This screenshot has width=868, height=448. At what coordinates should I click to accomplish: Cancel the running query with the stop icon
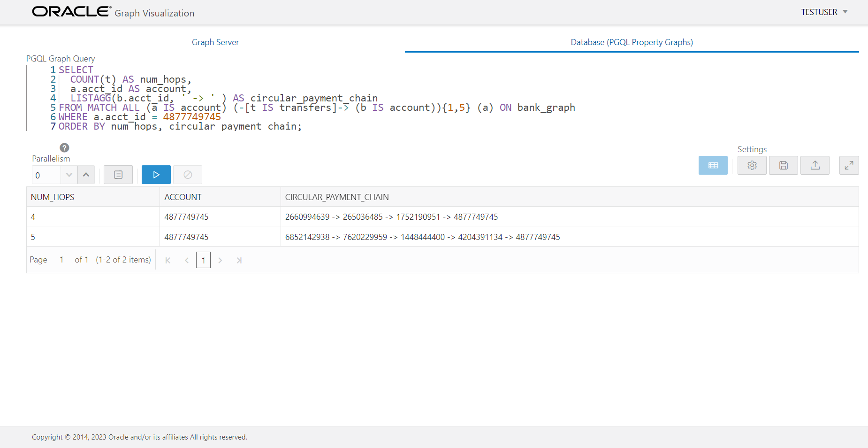[x=188, y=174]
